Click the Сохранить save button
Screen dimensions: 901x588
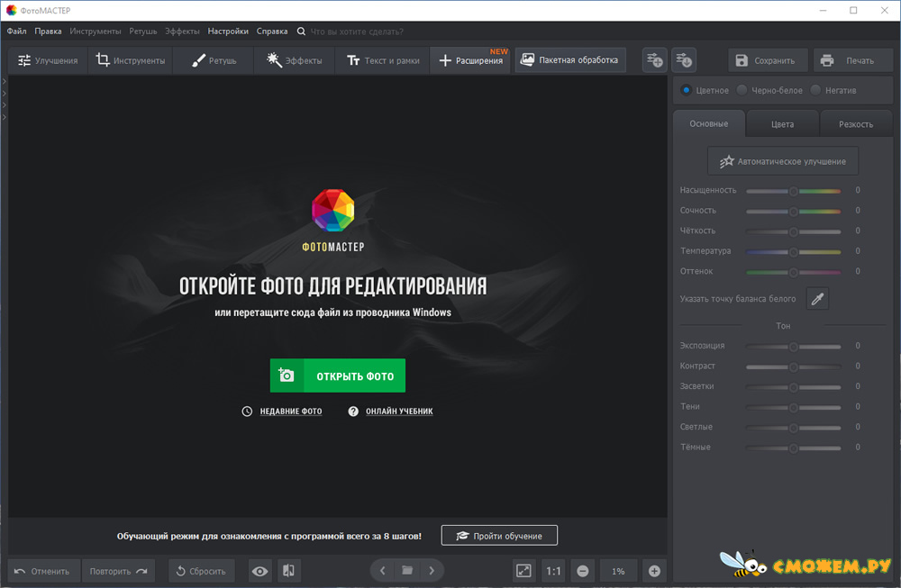click(x=768, y=60)
